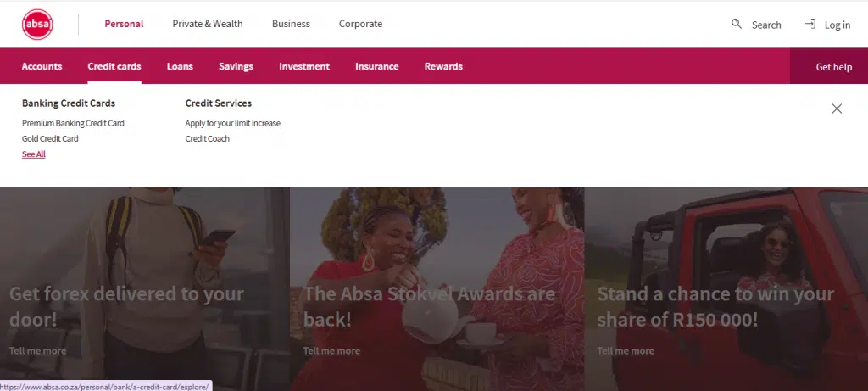Screen dimensions: 868x391
Task: Open the Investment navigation item
Action: coord(304,66)
